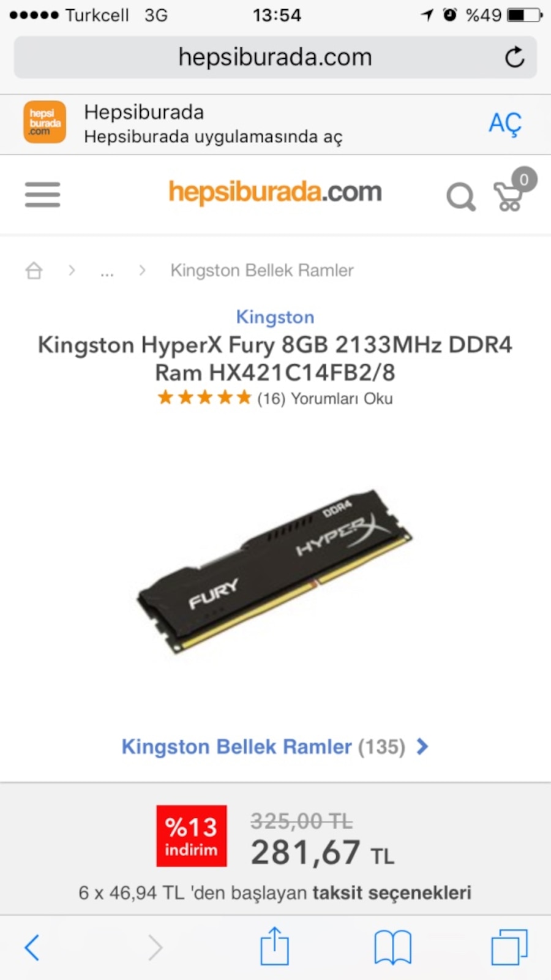Screen dimensions: 551x980
Task: Tap the Hepsiburada app icon
Action: [45, 123]
